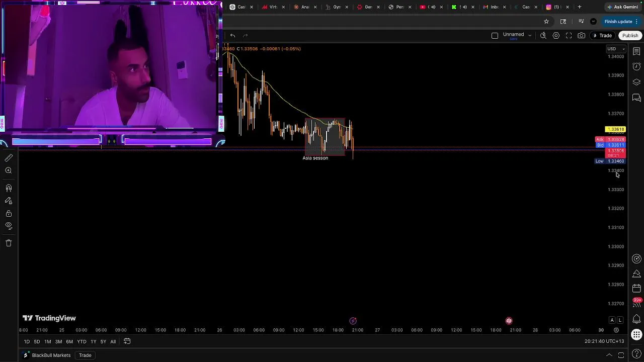Click bottom panel Trade button
This screenshot has height=362, width=644.
click(85, 355)
